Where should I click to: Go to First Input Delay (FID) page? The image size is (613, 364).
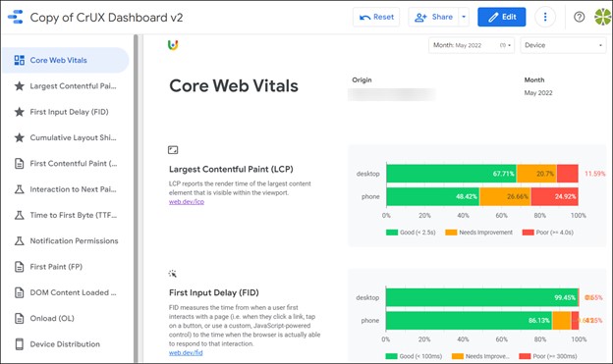66,112
